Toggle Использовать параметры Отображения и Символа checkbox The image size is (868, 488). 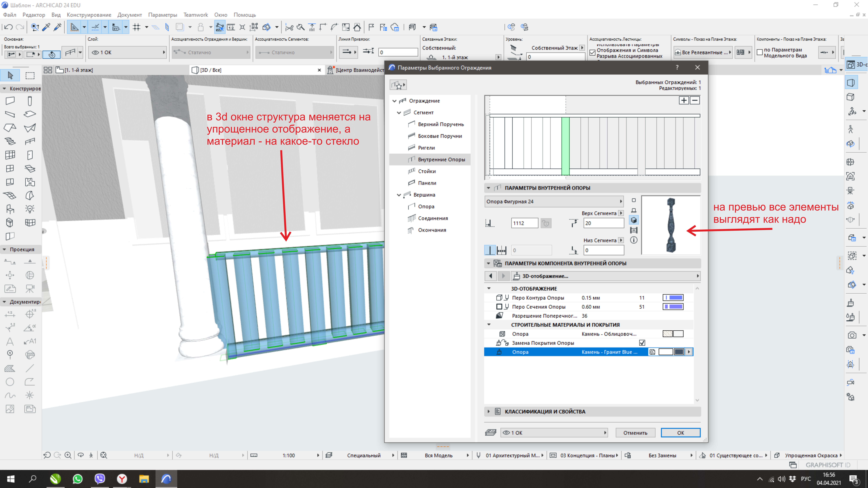pos(592,52)
